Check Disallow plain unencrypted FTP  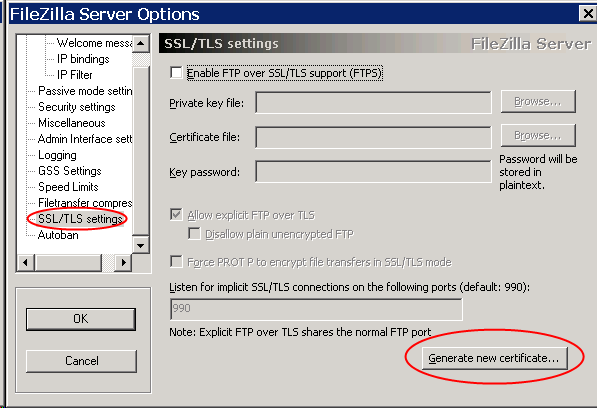click(x=194, y=233)
